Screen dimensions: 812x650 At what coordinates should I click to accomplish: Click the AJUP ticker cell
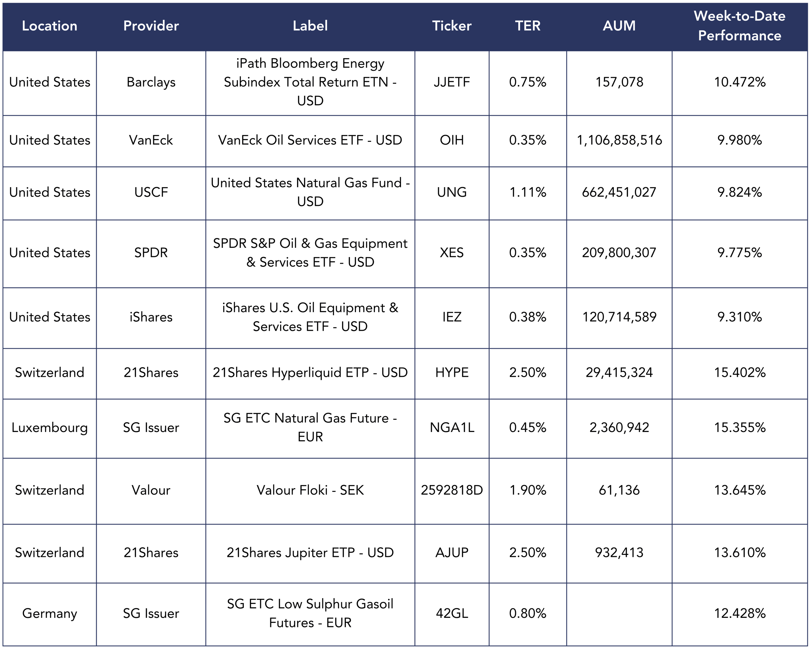tap(452, 552)
